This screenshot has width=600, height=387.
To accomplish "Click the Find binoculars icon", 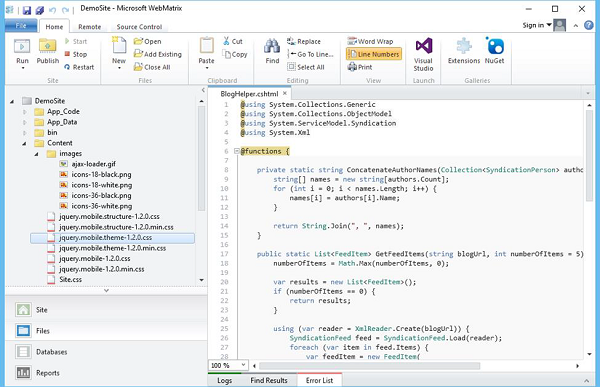I will [272, 46].
